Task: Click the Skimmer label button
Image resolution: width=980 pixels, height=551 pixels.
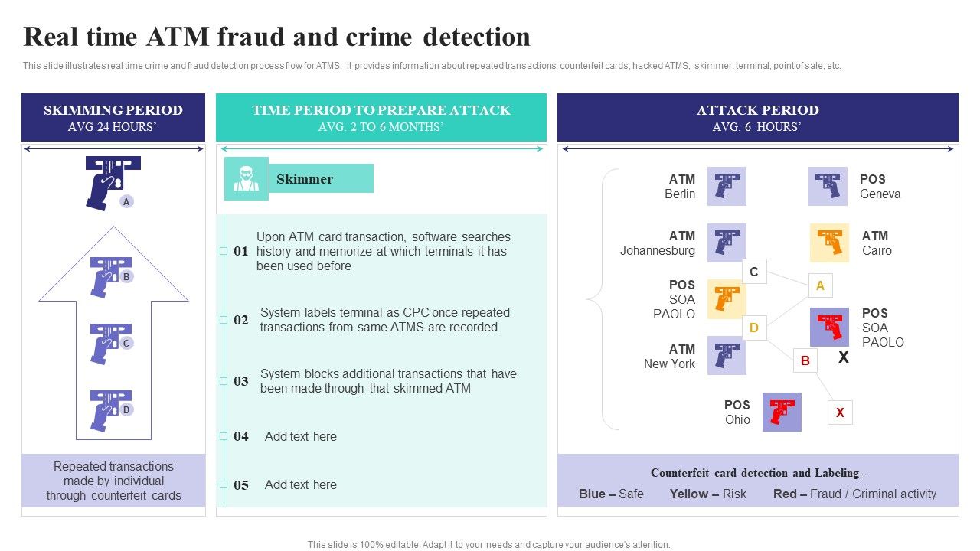Action: 321,178
